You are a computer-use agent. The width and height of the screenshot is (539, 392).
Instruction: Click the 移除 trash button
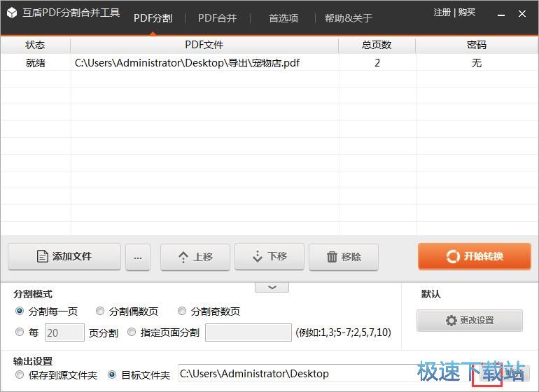344,257
